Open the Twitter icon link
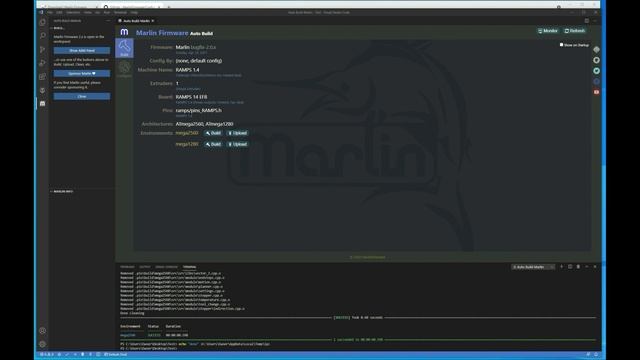 (596, 71)
